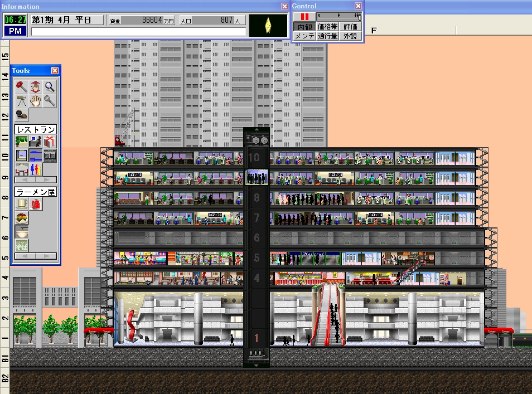Click floor label 15 on the ruler
532x394 pixels.
click(x=5, y=57)
